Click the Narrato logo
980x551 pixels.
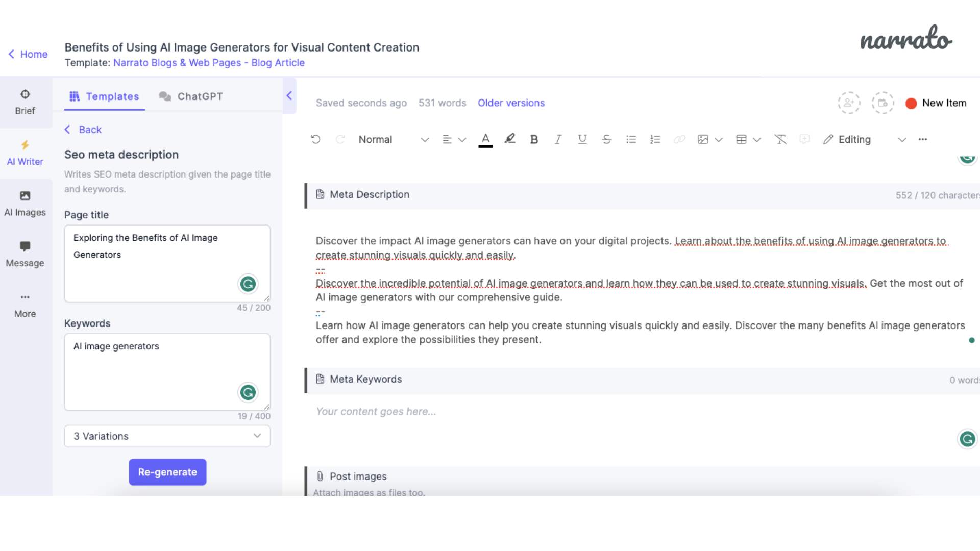[x=906, y=38]
